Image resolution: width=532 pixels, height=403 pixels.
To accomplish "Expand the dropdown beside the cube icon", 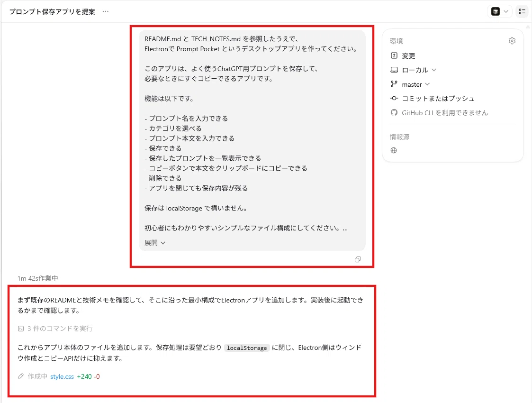I will [506, 11].
